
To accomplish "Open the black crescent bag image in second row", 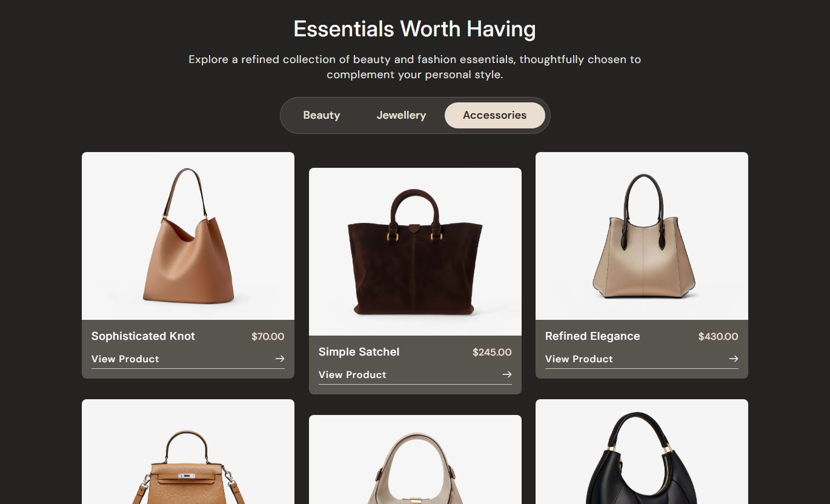I will [642, 451].
